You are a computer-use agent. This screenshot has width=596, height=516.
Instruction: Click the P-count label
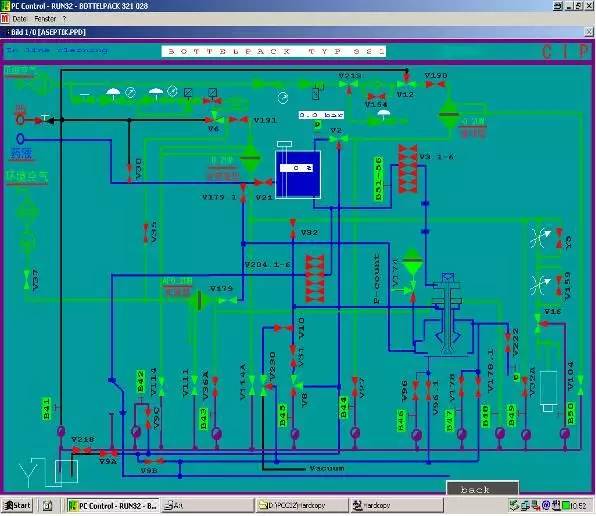point(376,279)
